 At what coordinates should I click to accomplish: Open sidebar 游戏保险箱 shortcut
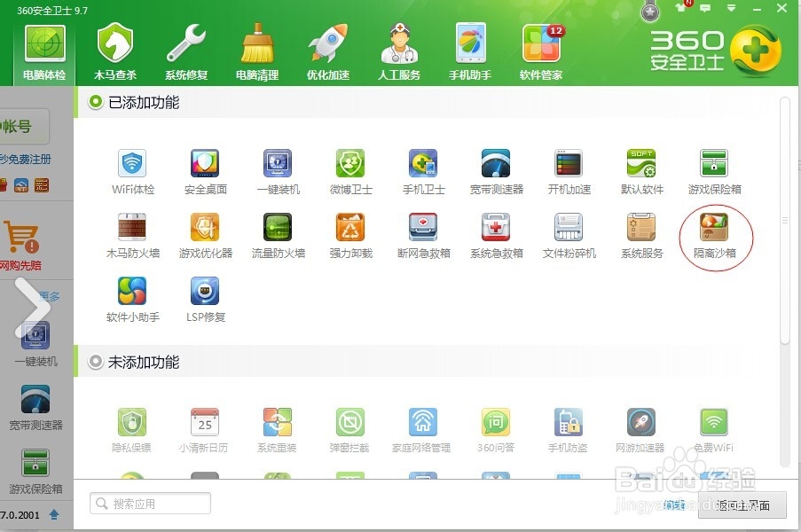[35, 472]
